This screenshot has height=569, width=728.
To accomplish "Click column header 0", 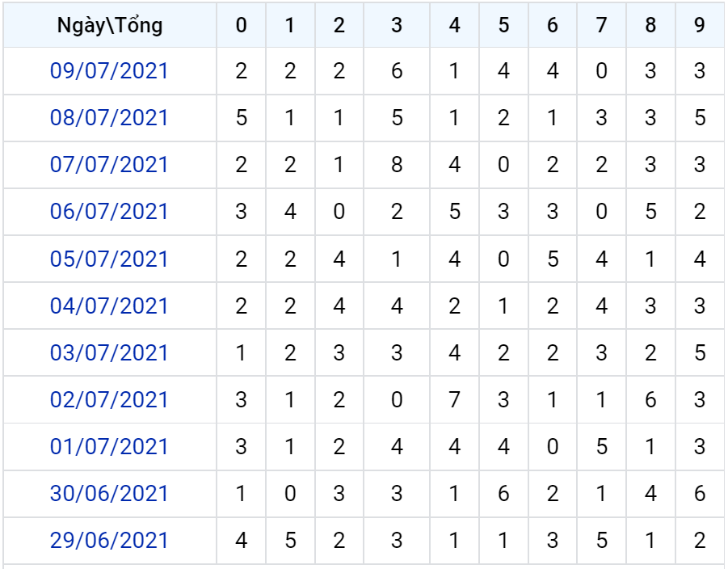I will pyautogui.click(x=241, y=25).
